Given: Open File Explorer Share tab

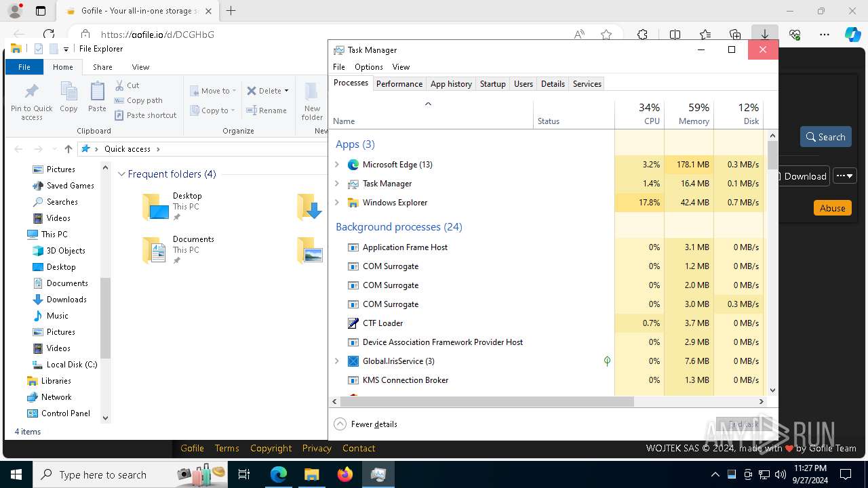Looking at the screenshot, I should (103, 67).
